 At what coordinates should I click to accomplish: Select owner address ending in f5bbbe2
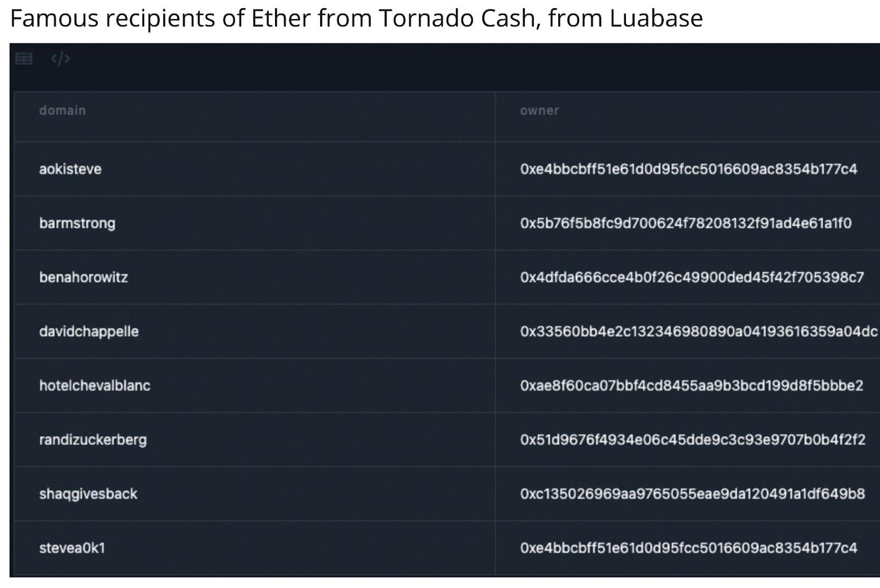coord(691,385)
